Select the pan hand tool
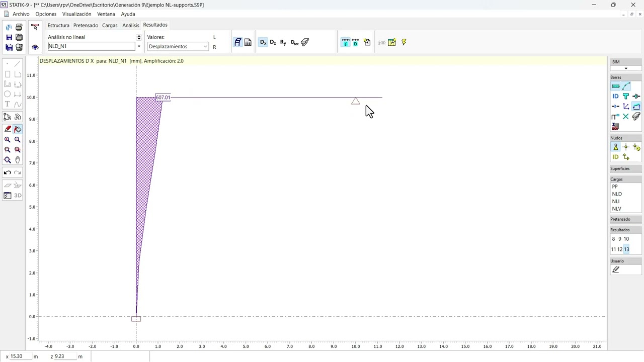The width and height of the screenshot is (644, 362). click(x=18, y=160)
